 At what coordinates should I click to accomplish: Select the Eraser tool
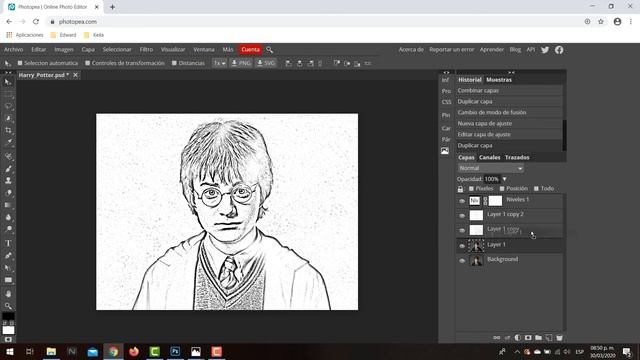click(8, 193)
